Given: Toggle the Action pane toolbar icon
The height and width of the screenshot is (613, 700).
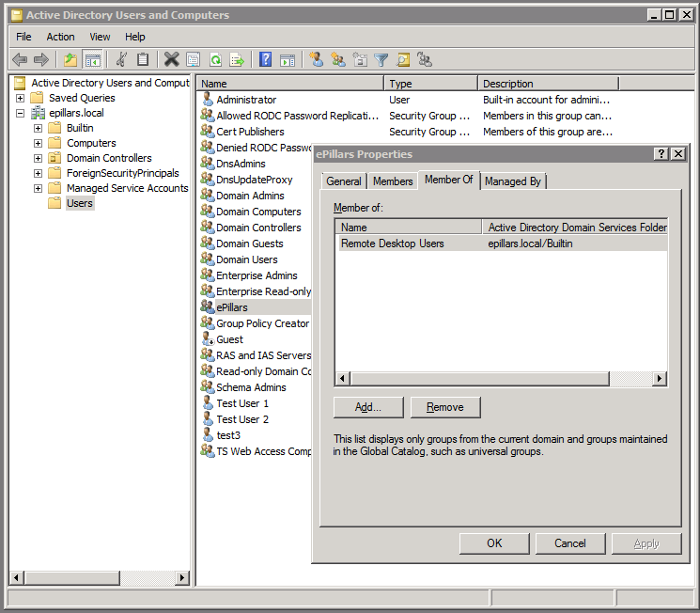Looking at the screenshot, I should pos(288,59).
